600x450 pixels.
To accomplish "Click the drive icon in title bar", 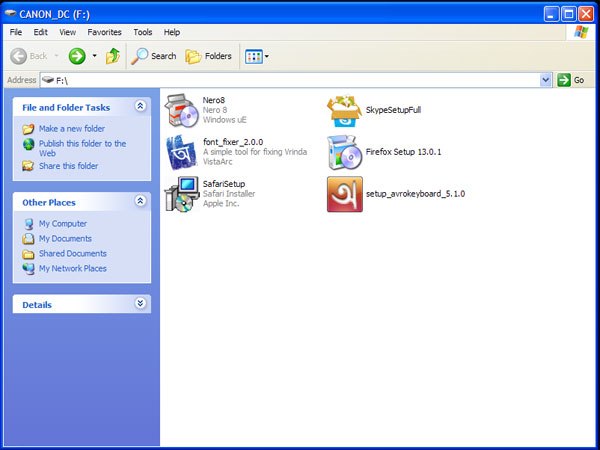I will point(10,13).
